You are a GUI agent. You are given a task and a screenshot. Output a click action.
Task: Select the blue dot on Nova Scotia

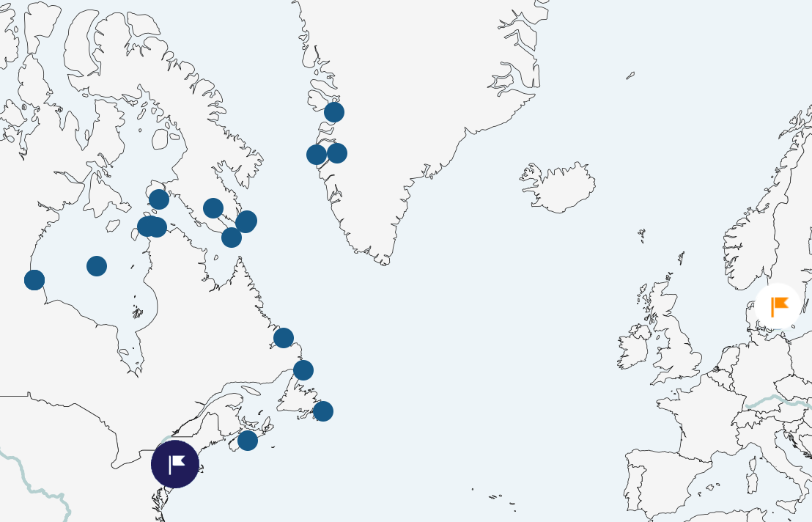tap(248, 441)
